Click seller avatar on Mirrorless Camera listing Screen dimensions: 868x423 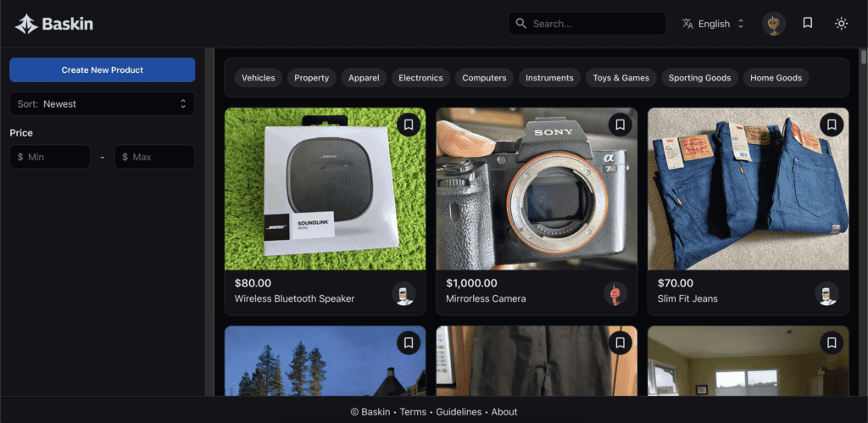point(615,294)
